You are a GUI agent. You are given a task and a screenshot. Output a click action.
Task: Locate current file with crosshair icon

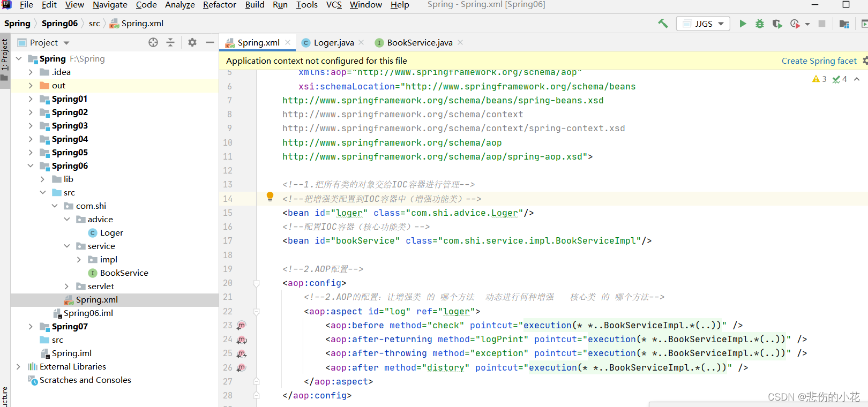[153, 42]
